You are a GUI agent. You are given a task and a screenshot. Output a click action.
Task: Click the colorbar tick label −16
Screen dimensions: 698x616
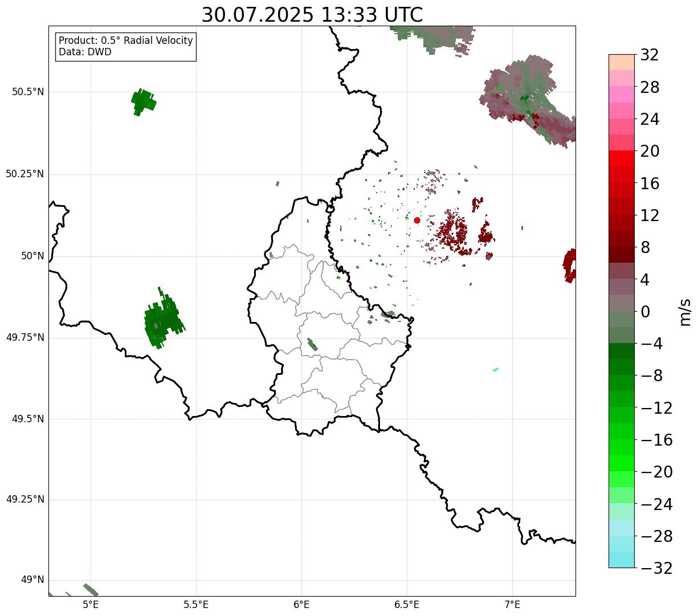656,440
